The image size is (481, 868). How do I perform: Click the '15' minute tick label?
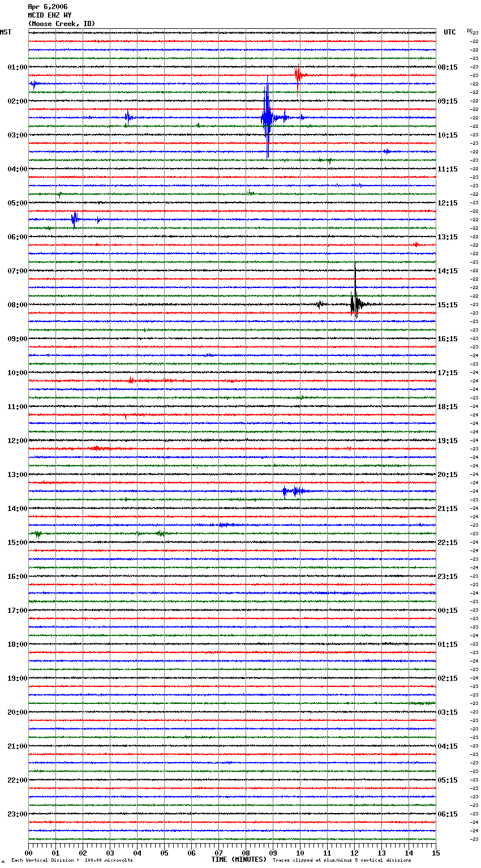pyautogui.click(x=436, y=853)
